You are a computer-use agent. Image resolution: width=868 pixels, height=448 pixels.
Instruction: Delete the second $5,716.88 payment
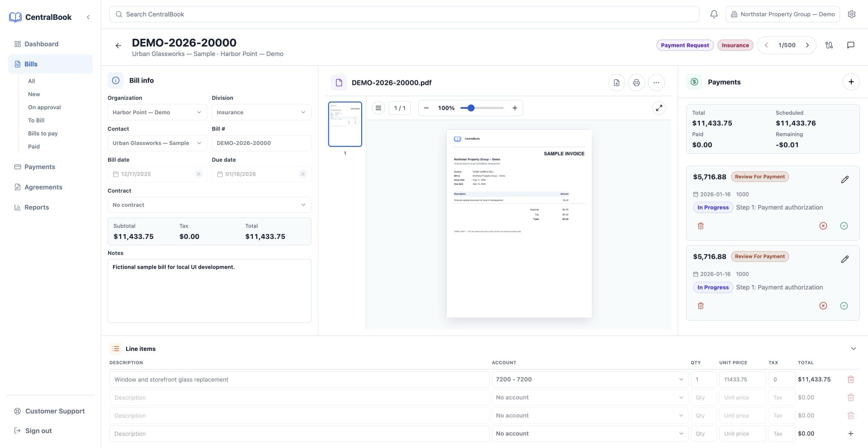tap(701, 306)
